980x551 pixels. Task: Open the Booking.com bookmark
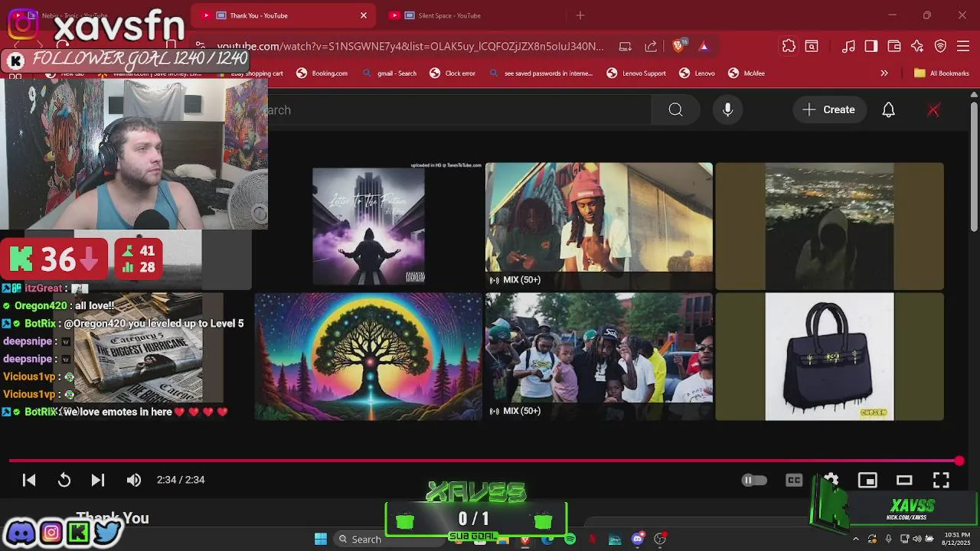tap(322, 73)
